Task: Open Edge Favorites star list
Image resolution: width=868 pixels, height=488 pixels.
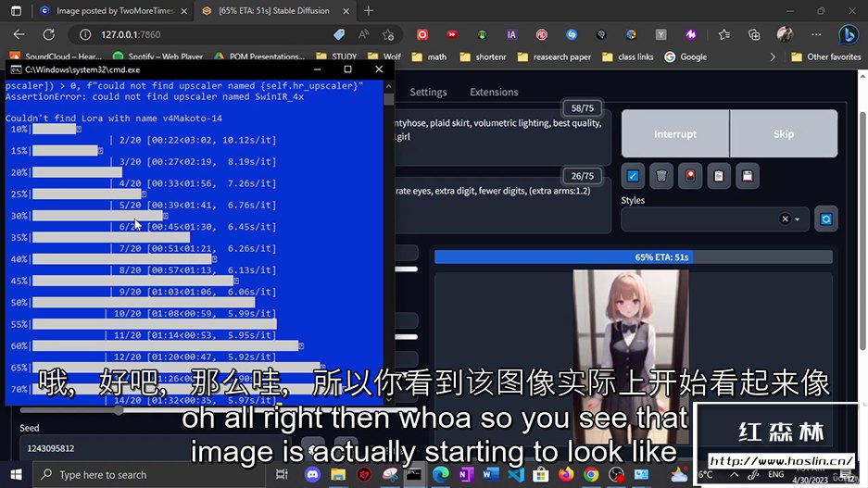Action: (724, 34)
